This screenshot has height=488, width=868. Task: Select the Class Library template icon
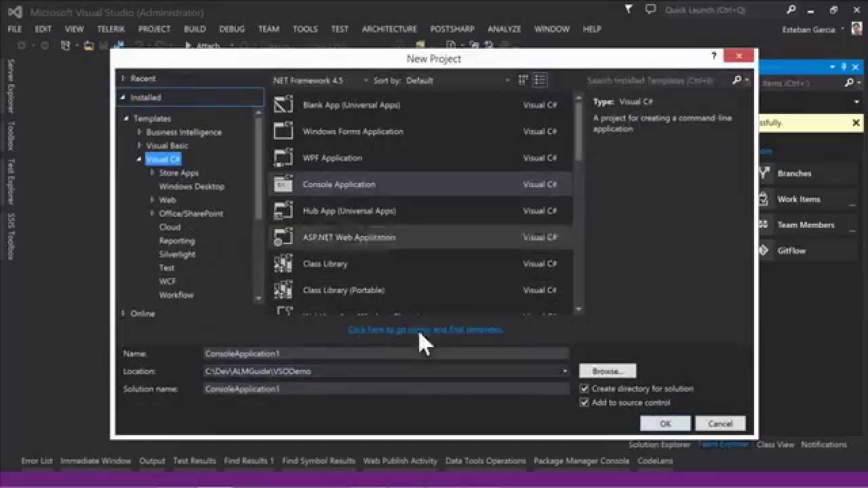[x=283, y=264]
